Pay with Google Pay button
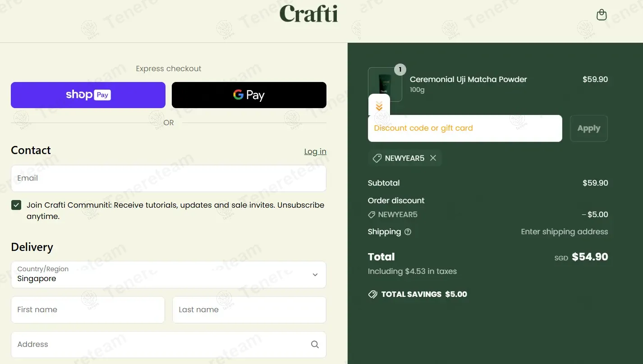This screenshot has width=643, height=364. click(249, 95)
